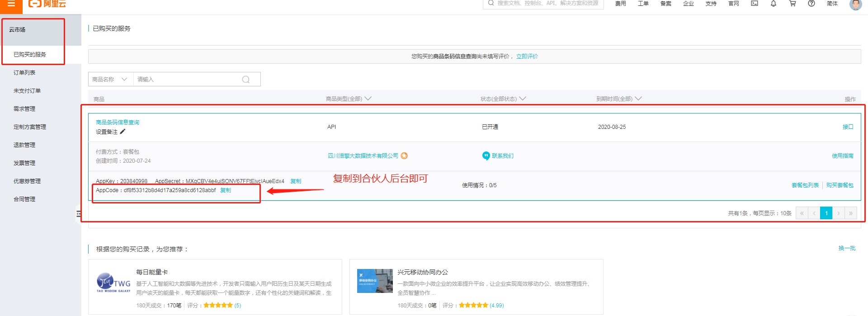Click the vendor badge icon after 四川涪擎大数据技术有限公司

pos(404,156)
